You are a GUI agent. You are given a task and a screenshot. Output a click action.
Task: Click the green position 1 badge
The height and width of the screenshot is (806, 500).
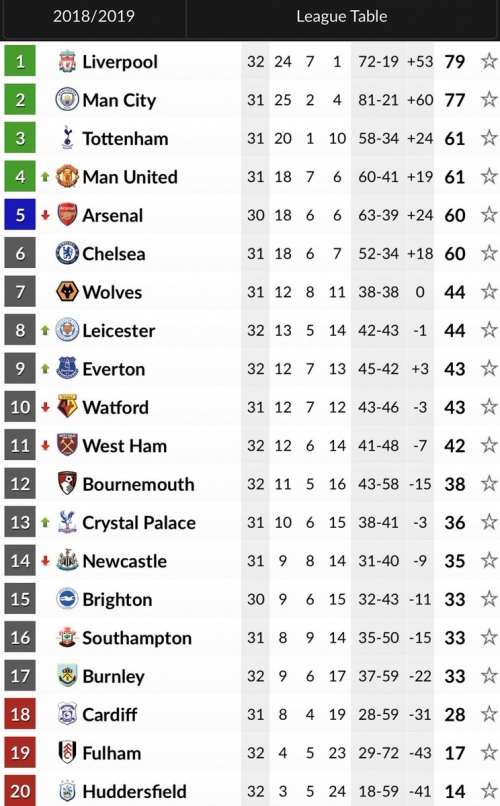point(20,61)
